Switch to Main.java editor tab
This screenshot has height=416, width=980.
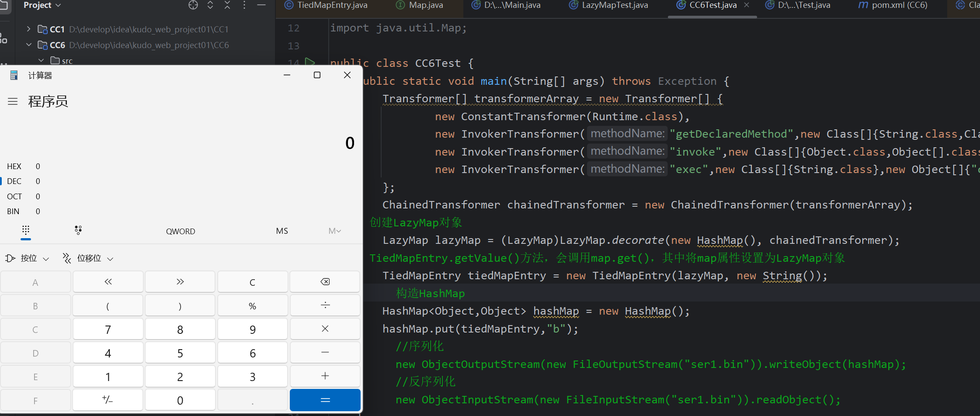click(506, 5)
